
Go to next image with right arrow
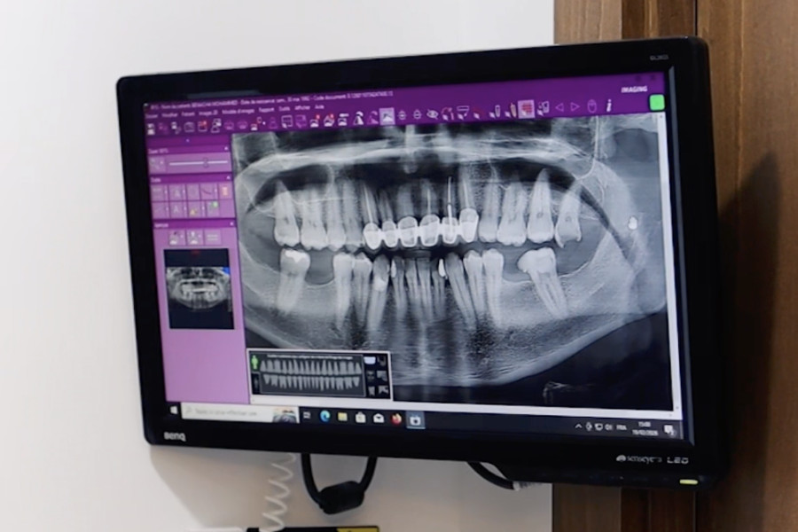coord(575,107)
